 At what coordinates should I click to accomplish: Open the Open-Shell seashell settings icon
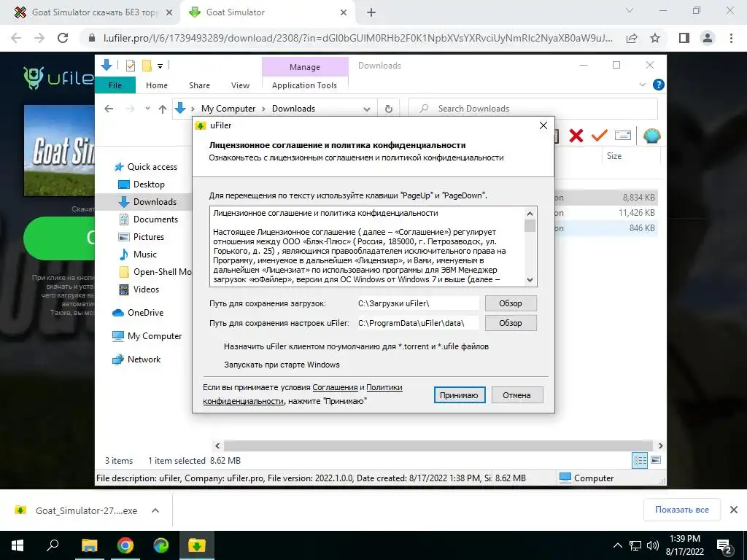coord(651,136)
